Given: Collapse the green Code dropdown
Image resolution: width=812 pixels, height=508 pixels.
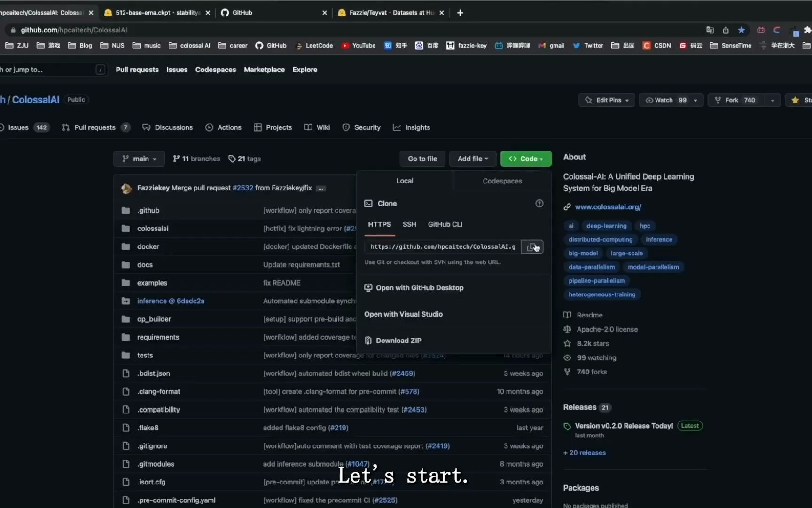Looking at the screenshot, I should coord(526,159).
